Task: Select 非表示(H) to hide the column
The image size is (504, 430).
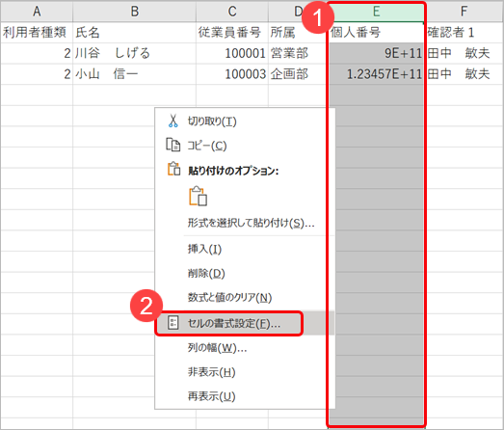Action: [245, 372]
